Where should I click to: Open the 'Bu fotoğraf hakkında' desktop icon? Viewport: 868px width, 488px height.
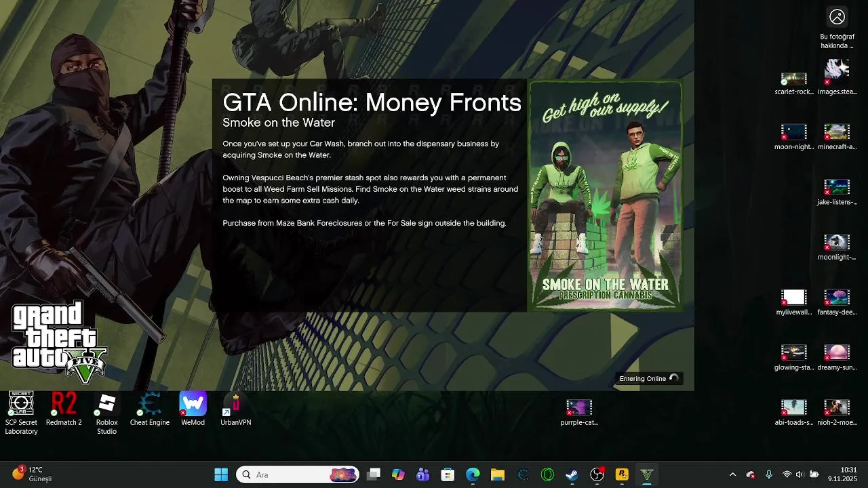tap(837, 28)
